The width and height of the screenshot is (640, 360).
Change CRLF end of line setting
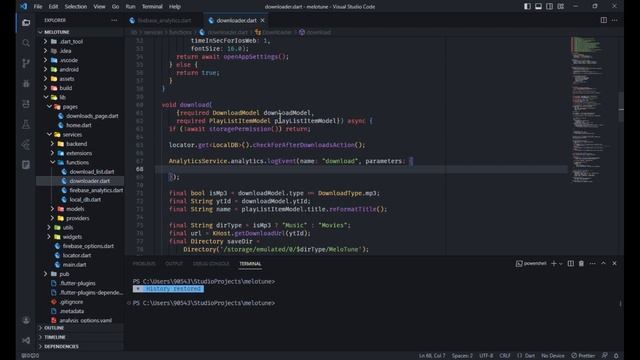504,356
